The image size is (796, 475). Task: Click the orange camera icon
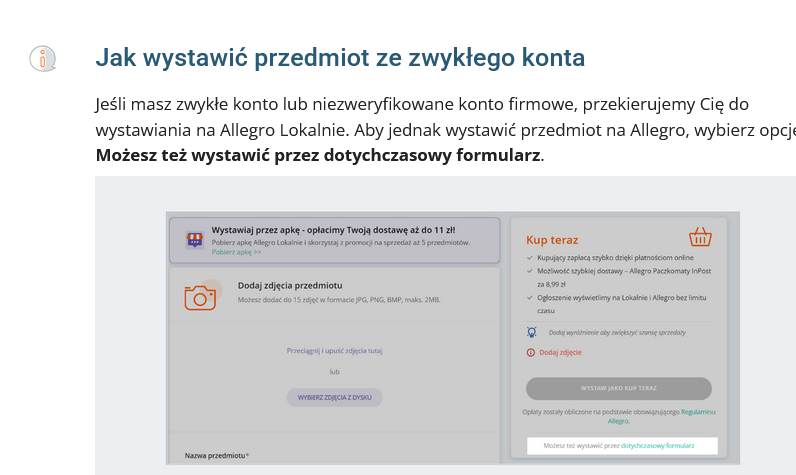click(200, 298)
